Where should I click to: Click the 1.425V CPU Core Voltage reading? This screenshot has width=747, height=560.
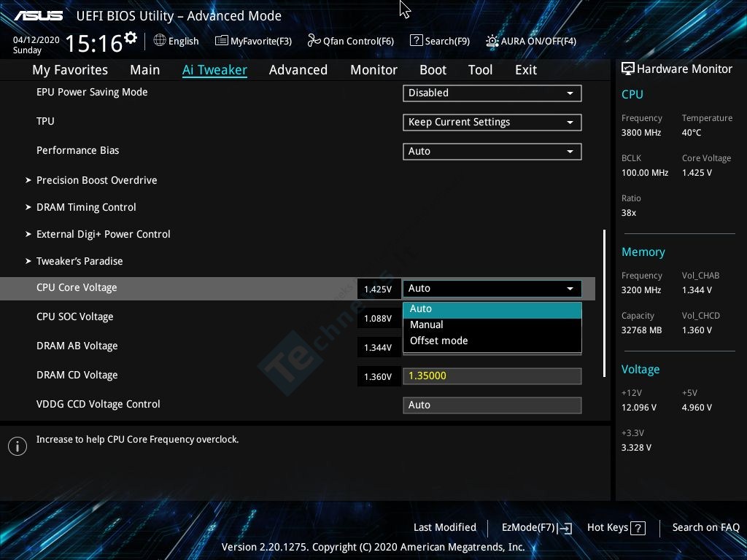(379, 289)
